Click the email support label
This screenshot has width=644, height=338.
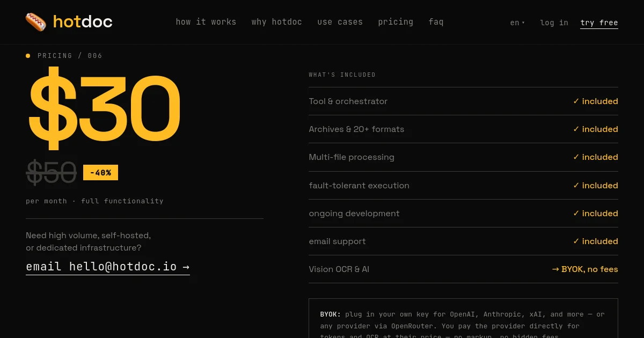[x=337, y=241]
